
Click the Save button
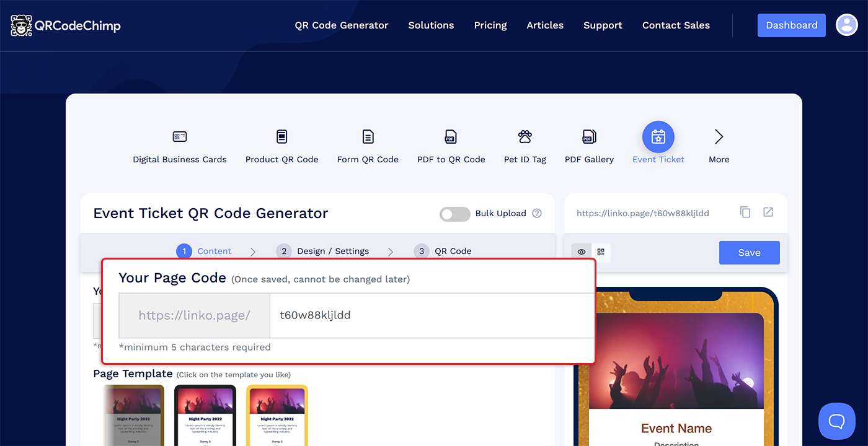pyautogui.click(x=749, y=253)
